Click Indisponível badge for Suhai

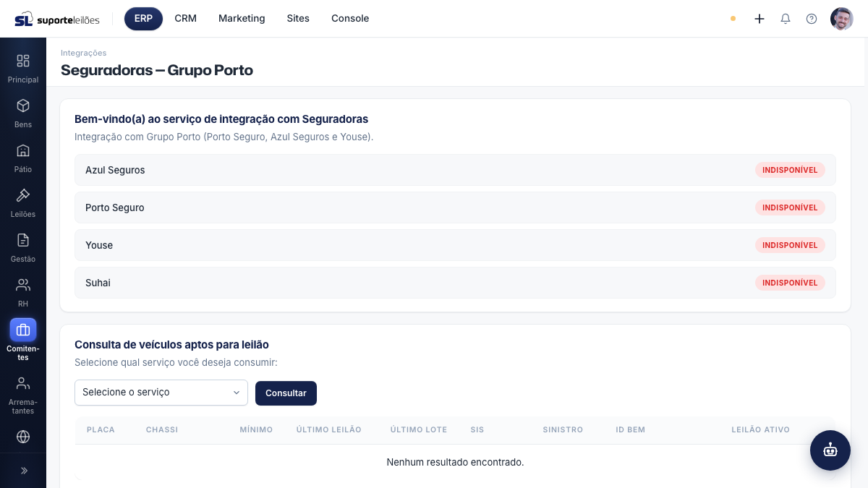coord(790,283)
